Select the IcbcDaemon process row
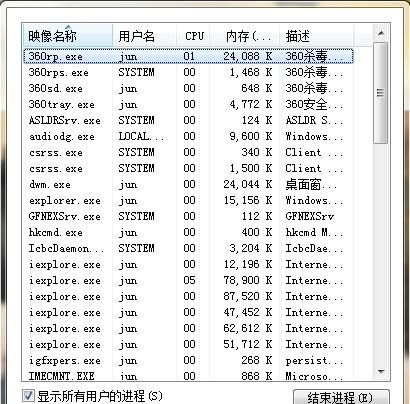Viewport: 410px width, 404px height. tap(188, 248)
